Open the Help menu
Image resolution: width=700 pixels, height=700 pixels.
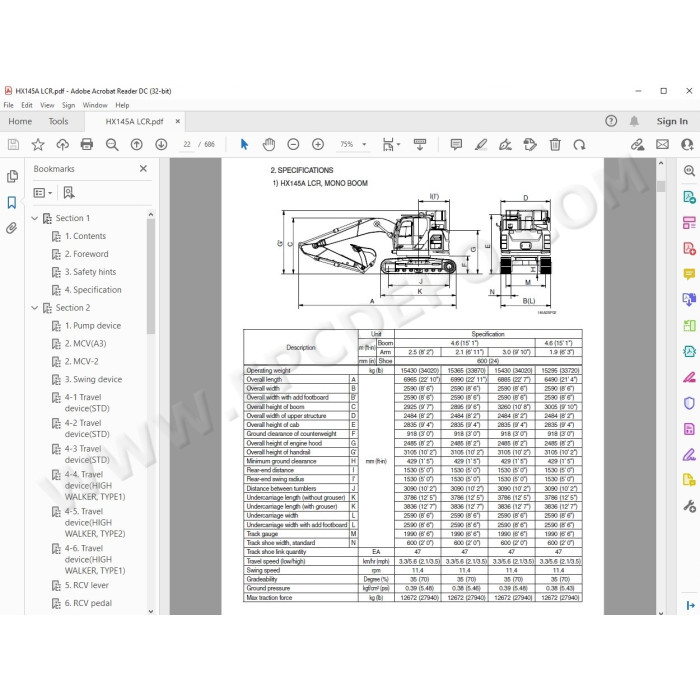tap(122, 105)
